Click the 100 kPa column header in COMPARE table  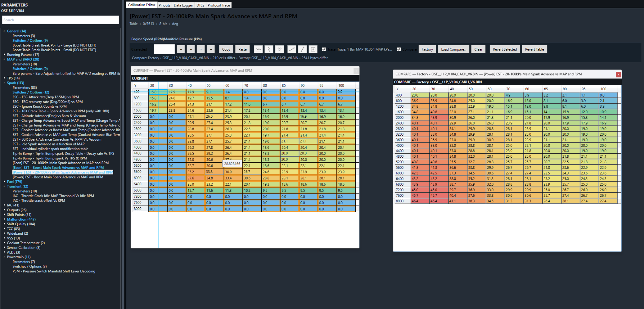(x=608, y=89)
